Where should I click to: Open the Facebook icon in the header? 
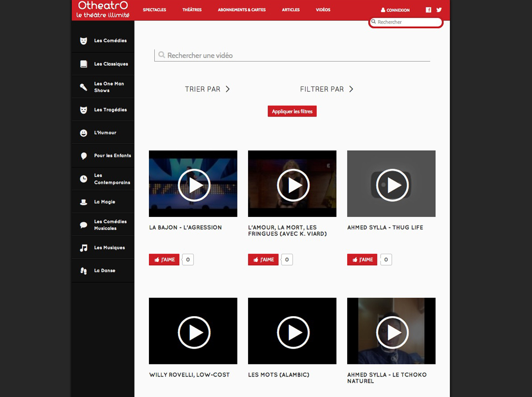429,10
